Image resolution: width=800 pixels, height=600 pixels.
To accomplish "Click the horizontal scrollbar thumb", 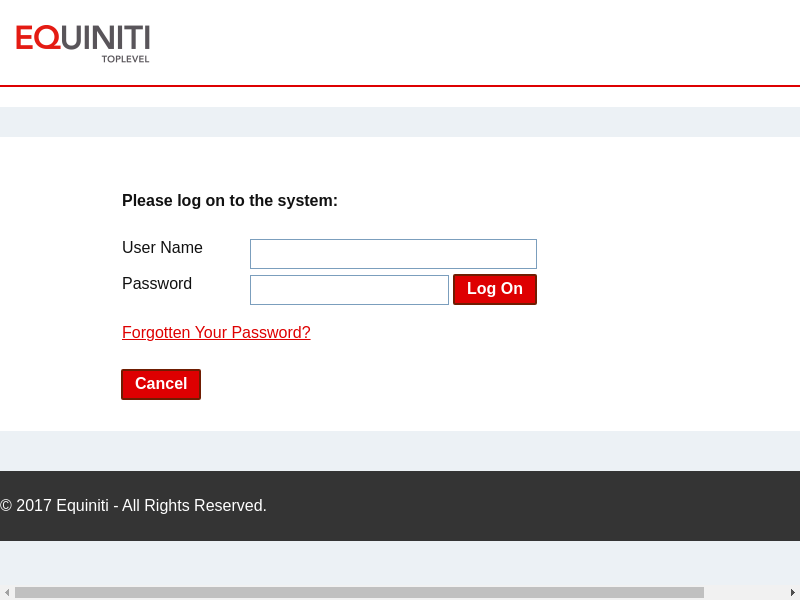I will pyautogui.click(x=359, y=592).
